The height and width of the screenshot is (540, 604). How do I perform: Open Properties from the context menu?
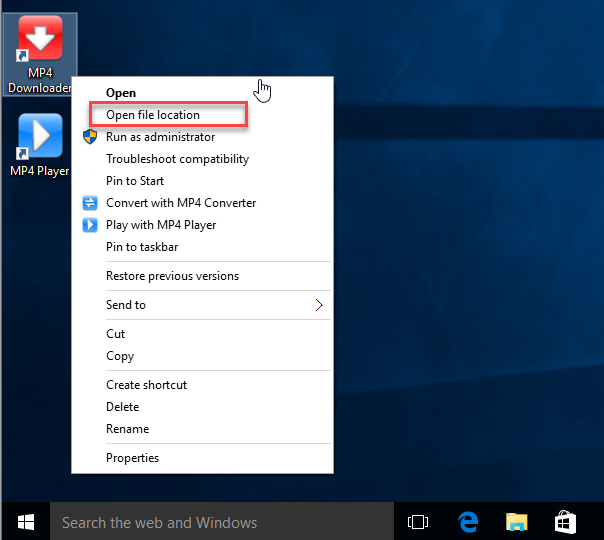[x=203, y=458]
